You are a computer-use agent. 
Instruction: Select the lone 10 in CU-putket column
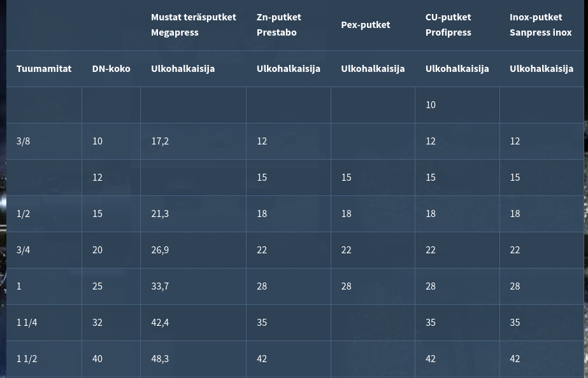(x=431, y=105)
